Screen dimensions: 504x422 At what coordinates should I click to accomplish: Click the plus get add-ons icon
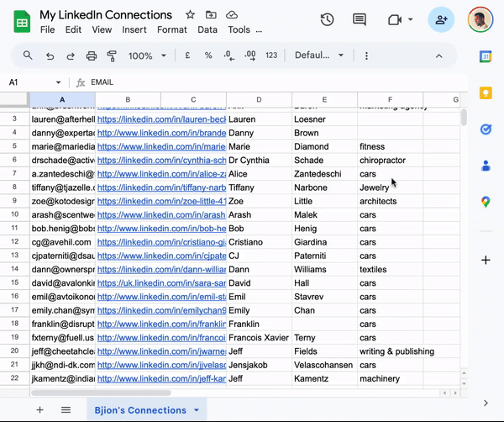tap(486, 260)
